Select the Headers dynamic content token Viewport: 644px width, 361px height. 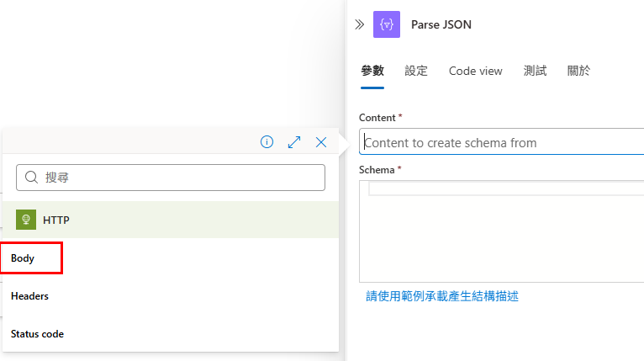29,296
